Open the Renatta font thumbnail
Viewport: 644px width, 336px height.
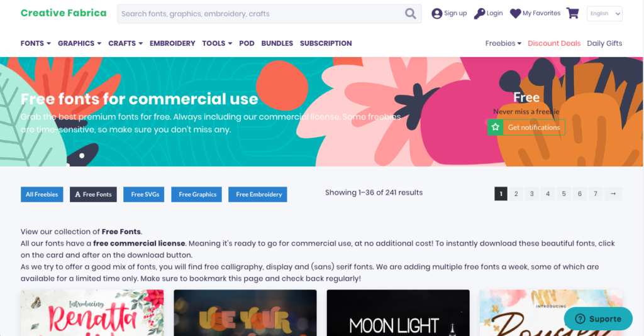click(x=92, y=313)
